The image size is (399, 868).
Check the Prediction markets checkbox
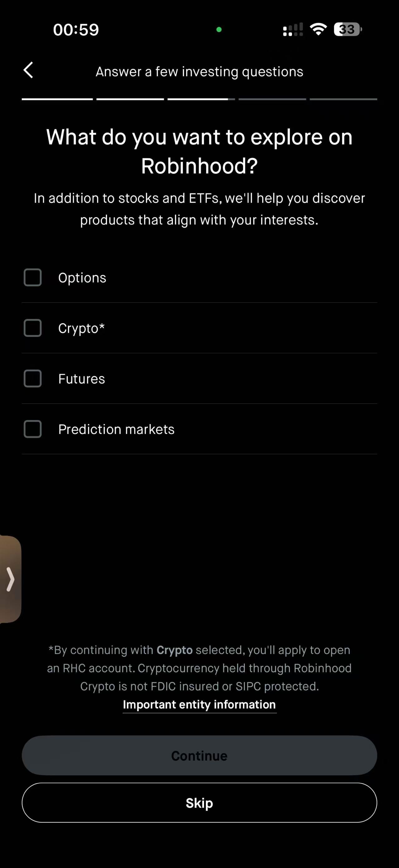click(33, 429)
